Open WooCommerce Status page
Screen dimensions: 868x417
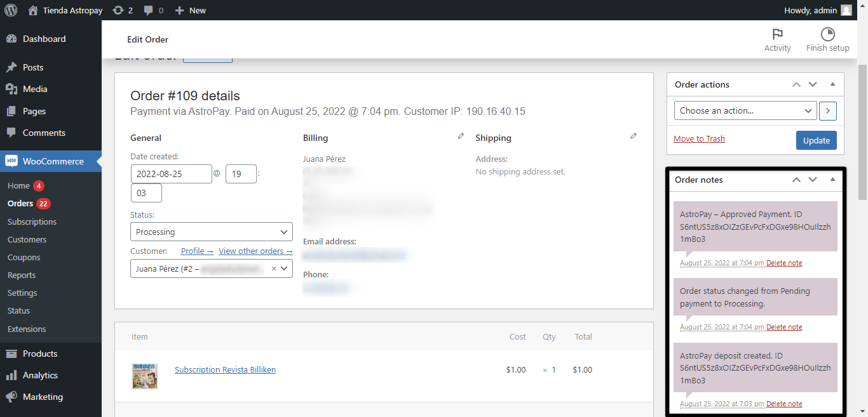pyautogui.click(x=18, y=310)
